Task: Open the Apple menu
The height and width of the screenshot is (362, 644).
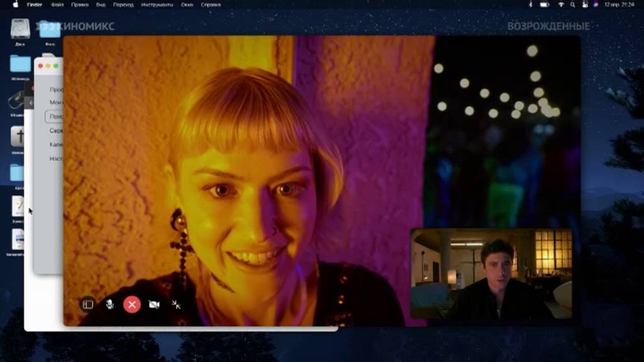Action: 16,4
